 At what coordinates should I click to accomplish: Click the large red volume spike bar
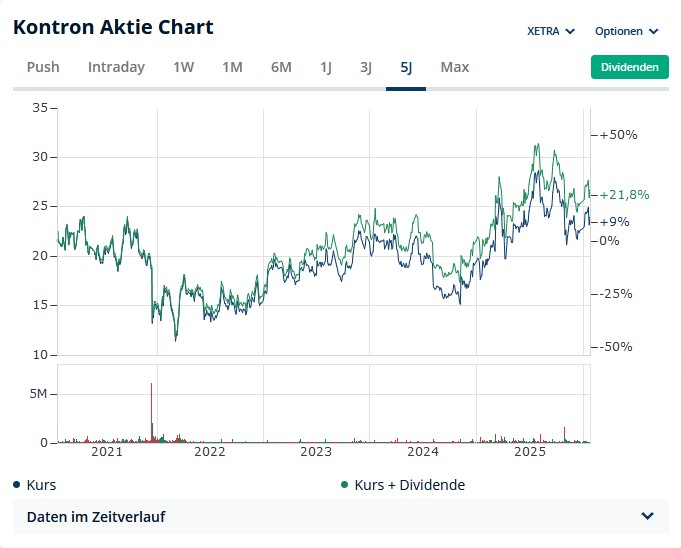pos(151,410)
